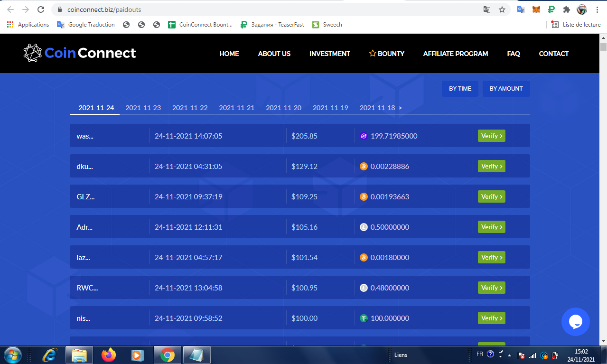
Task: Reload the page with refresh icon
Action: [41, 9]
